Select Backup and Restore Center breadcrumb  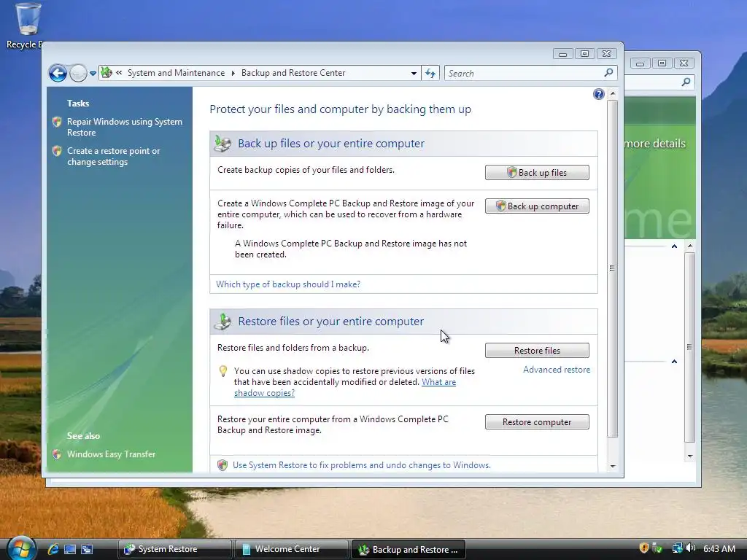pyautogui.click(x=293, y=73)
